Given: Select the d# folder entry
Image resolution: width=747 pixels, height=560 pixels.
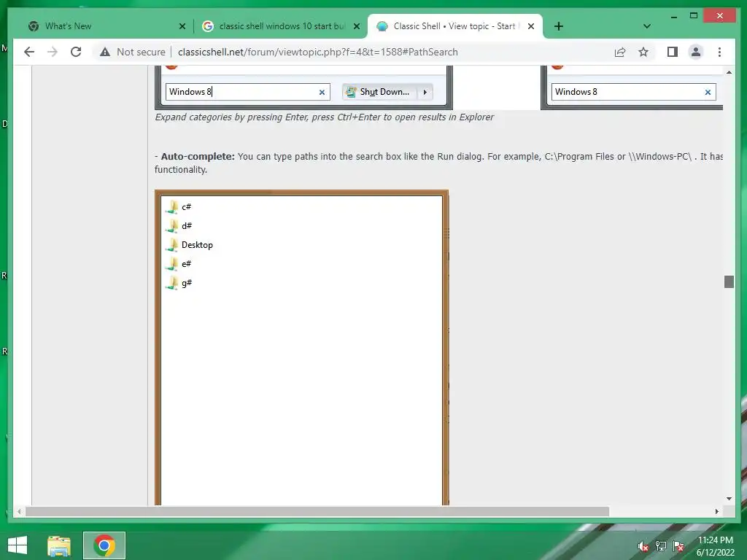Looking at the screenshot, I should tap(178, 226).
